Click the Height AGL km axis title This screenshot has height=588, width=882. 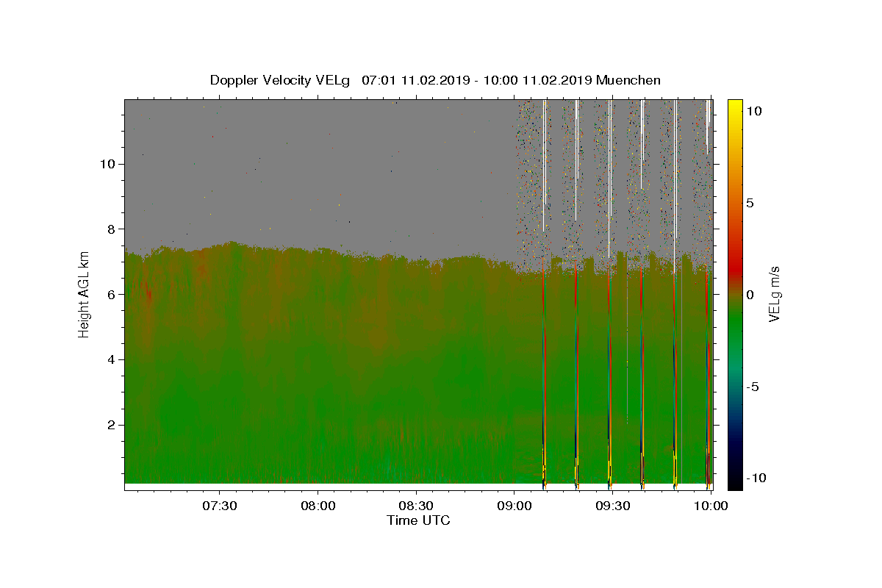[x=84, y=293]
